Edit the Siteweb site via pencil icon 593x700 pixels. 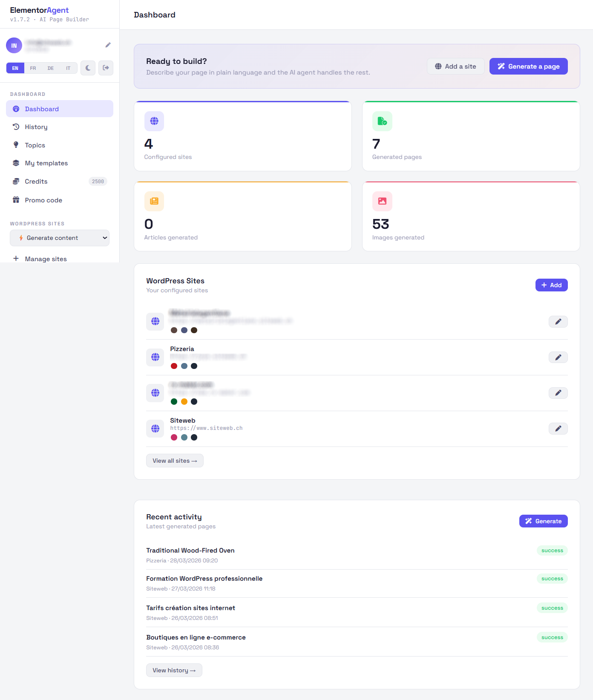558,429
